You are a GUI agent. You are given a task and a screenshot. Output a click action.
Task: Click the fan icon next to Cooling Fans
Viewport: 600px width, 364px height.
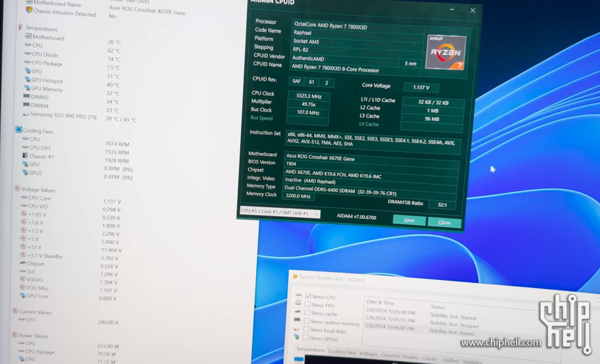[18, 130]
